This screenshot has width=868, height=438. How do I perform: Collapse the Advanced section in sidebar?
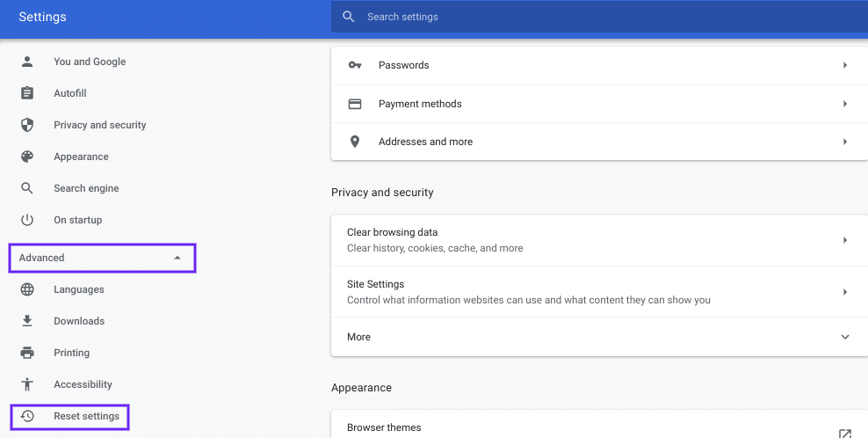coord(177,258)
